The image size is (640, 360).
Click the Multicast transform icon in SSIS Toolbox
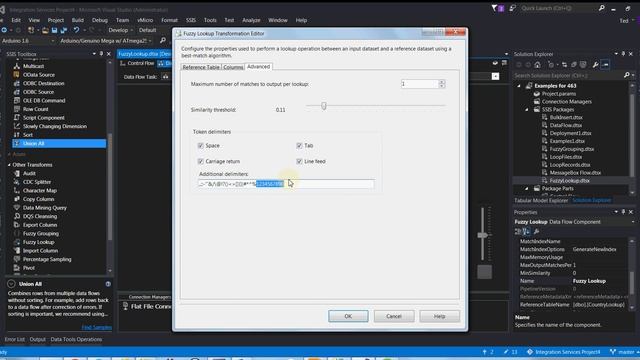tap(17, 66)
